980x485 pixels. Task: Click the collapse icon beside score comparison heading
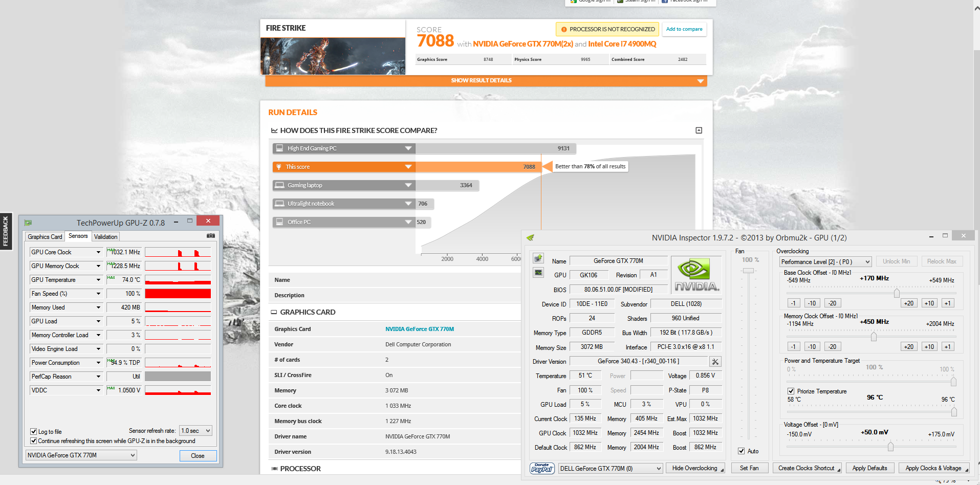tap(699, 130)
